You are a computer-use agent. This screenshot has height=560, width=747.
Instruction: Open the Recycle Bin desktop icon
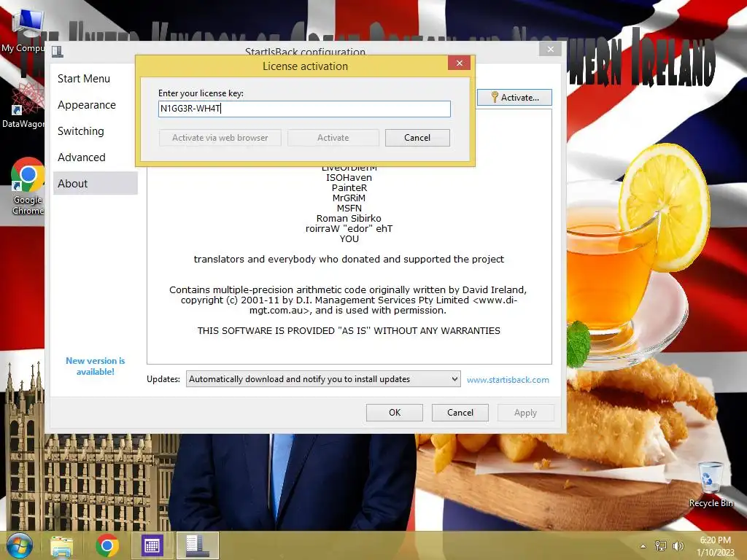[x=711, y=484]
